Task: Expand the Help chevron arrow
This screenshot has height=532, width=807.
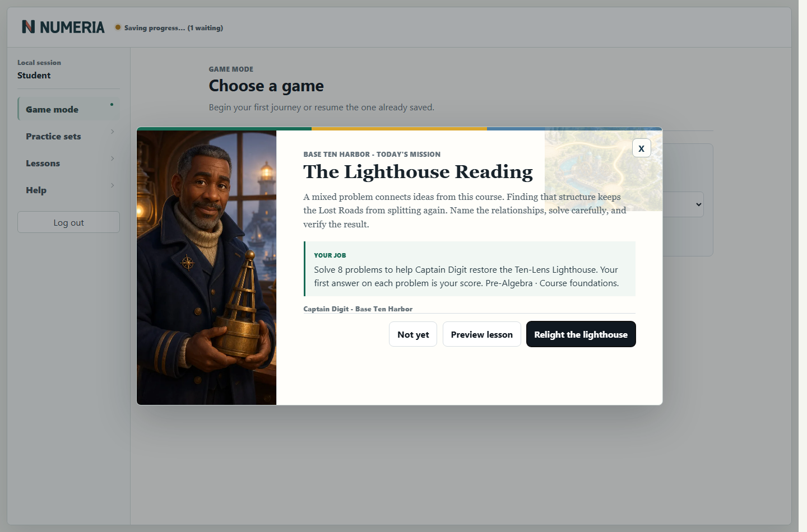Action: coord(113,185)
